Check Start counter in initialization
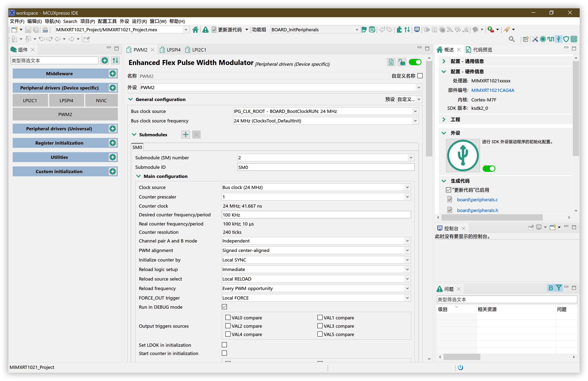Viewport: 588px width, 381px height. 224,353
